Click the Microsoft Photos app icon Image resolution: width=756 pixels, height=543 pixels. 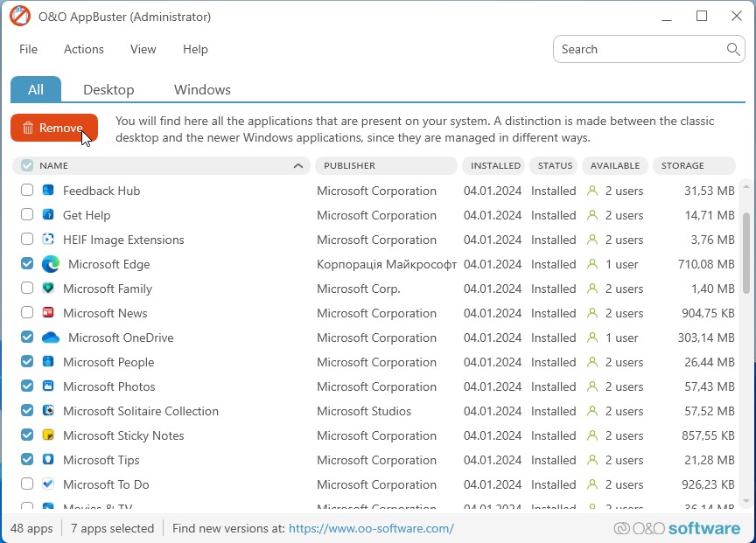pyautogui.click(x=48, y=386)
